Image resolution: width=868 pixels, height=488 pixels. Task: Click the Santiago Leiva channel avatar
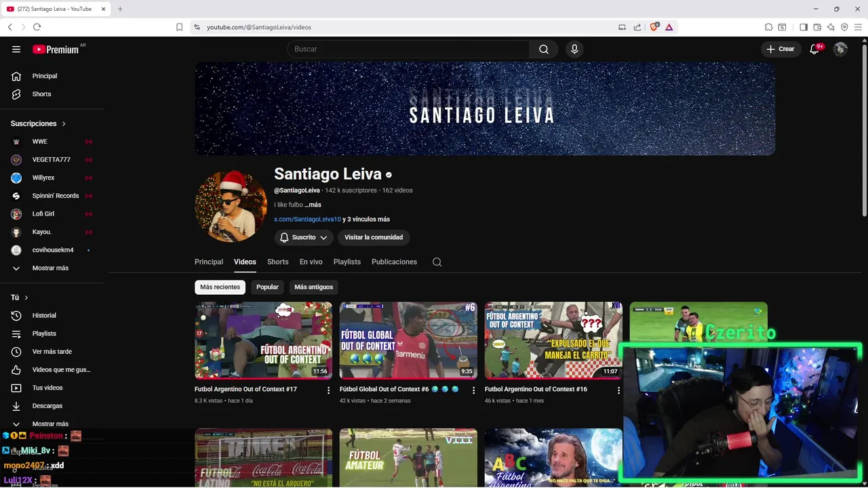pyautogui.click(x=231, y=207)
